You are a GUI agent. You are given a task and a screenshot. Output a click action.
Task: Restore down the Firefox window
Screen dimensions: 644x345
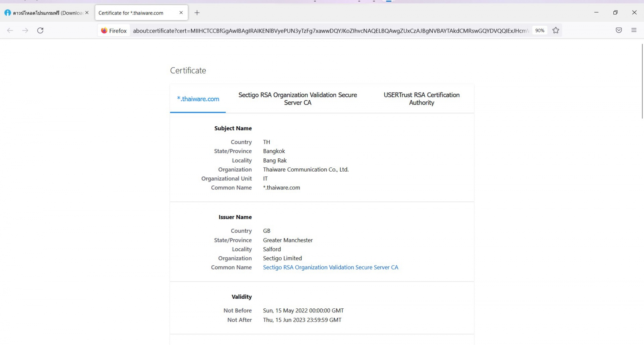click(x=615, y=12)
